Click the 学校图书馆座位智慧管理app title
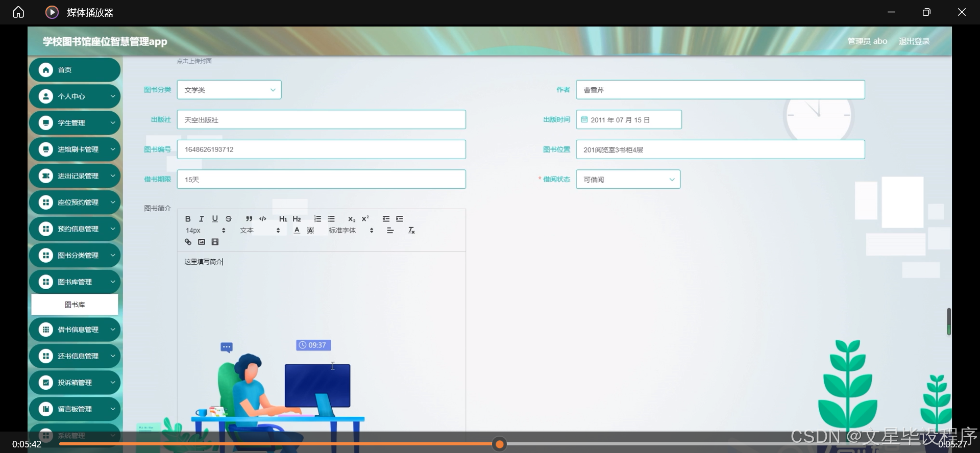The width and height of the screenshot is (980, 453). click(105, 42)
